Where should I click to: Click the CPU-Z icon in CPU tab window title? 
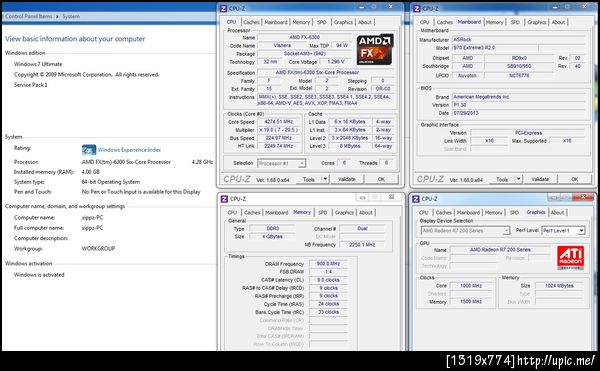point(223,8)
